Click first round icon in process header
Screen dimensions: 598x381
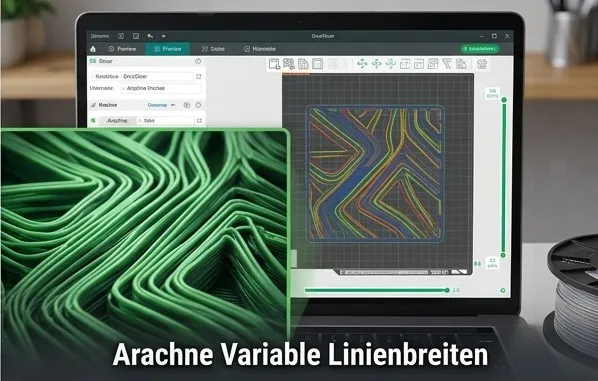[187, 105]
